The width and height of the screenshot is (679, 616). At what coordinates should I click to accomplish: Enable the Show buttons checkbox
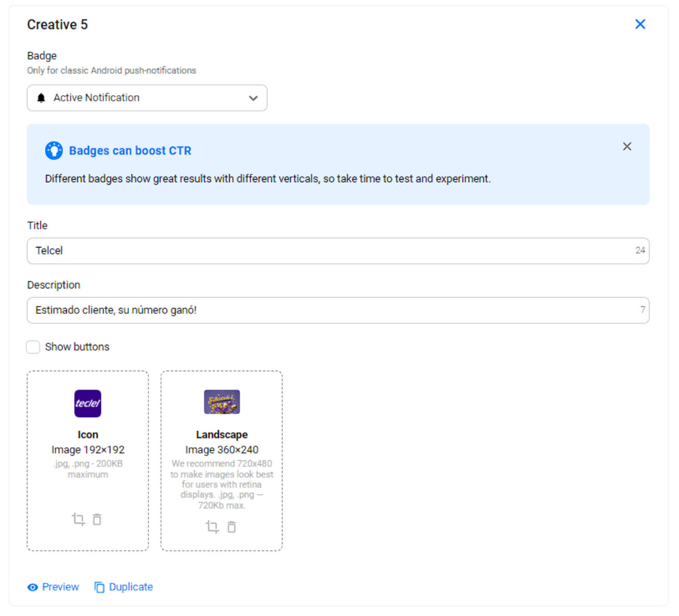[33, 347]
